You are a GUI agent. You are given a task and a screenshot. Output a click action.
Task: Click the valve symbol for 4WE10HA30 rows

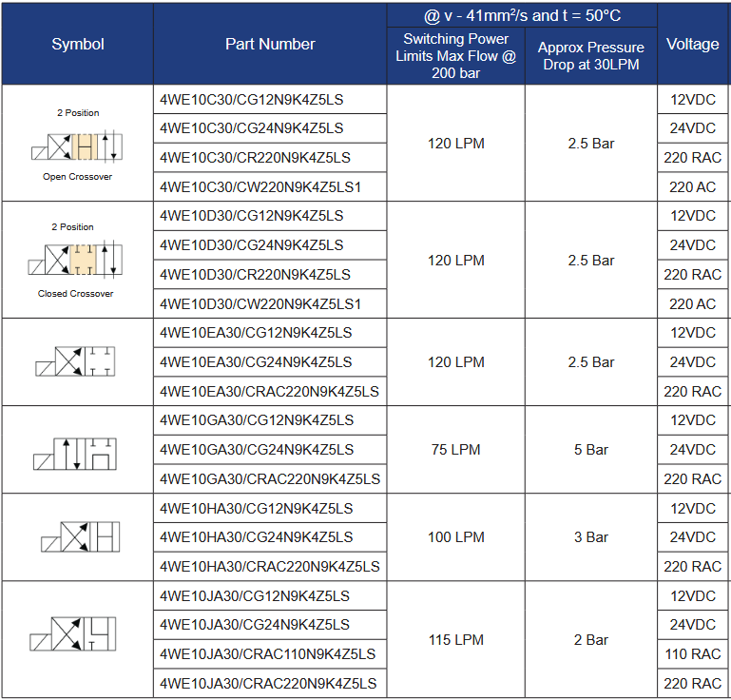click(x=80, y=537)
